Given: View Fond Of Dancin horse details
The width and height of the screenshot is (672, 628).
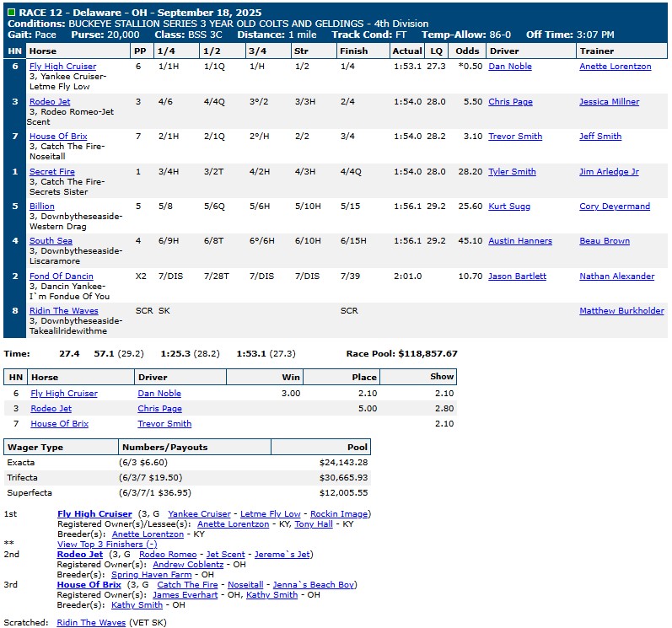Looking at the screenshot, I should [62, 276].
